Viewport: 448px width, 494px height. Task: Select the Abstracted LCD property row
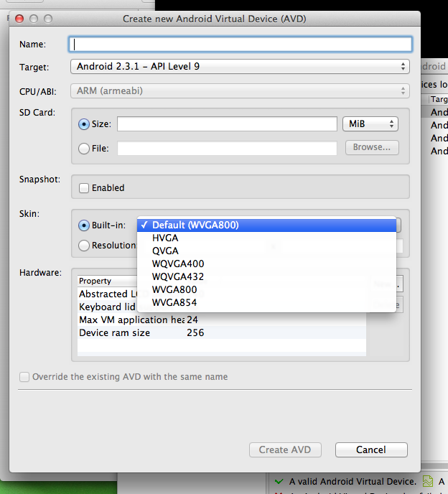tap(108, 294)
